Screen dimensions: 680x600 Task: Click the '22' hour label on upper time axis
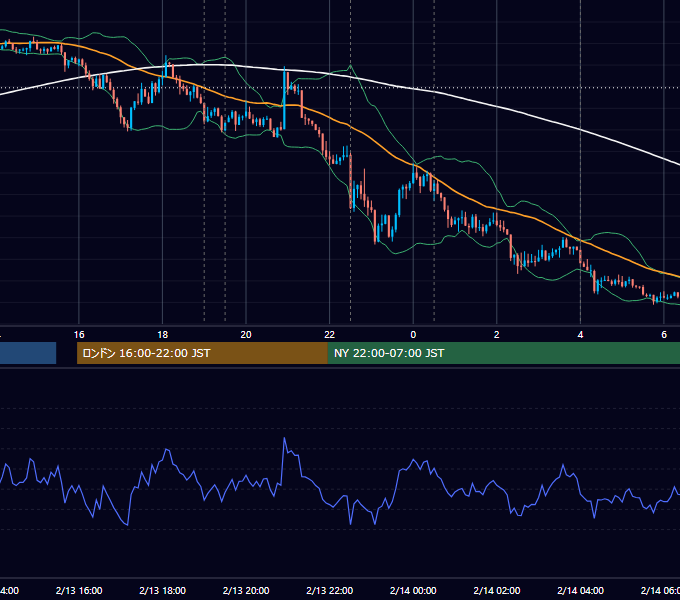(330, 335)
